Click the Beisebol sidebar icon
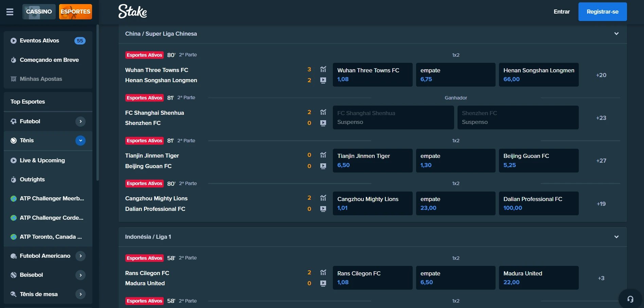The height and width of the screenshot is (308, 644). [x=14, y=275]
